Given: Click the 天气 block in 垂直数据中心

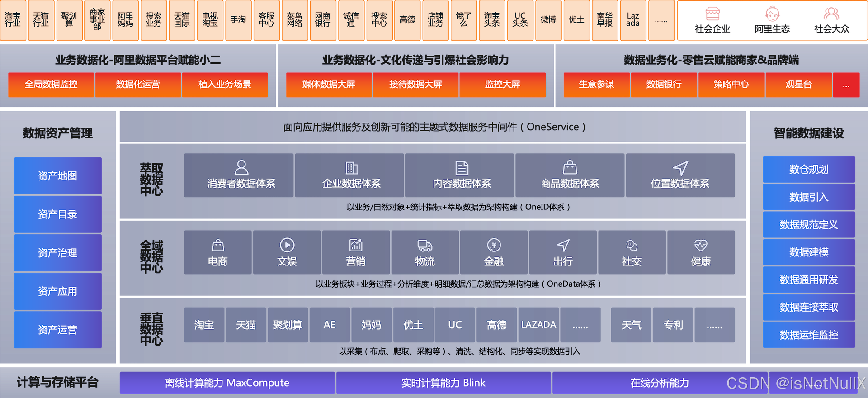Looking at the screenshot, I should [x=631, y=325].
